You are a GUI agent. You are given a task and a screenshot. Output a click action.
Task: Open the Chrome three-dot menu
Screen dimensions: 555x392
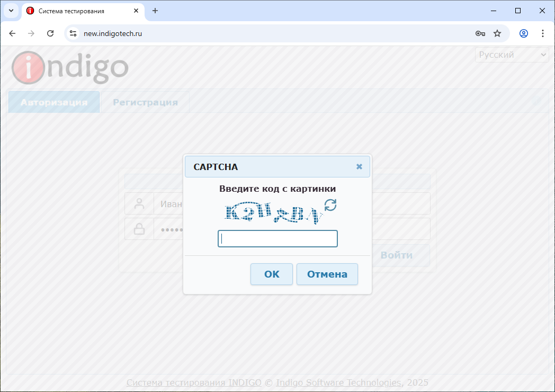coord(542,33)
